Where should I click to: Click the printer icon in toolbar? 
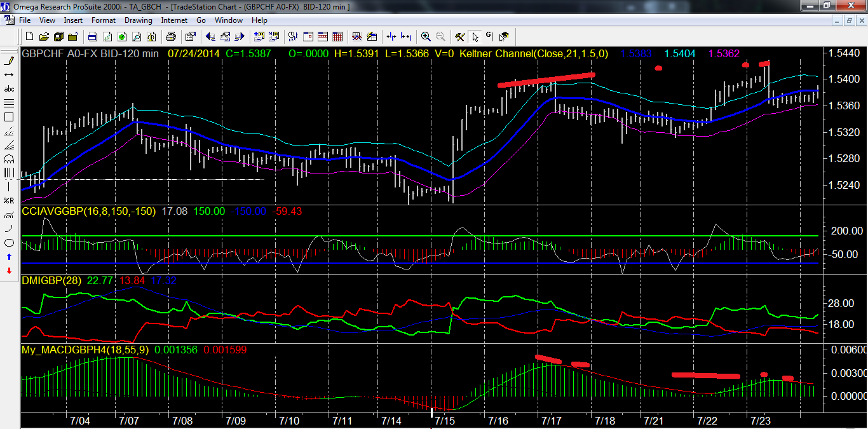pyautogui.click(x=92, y=36)
